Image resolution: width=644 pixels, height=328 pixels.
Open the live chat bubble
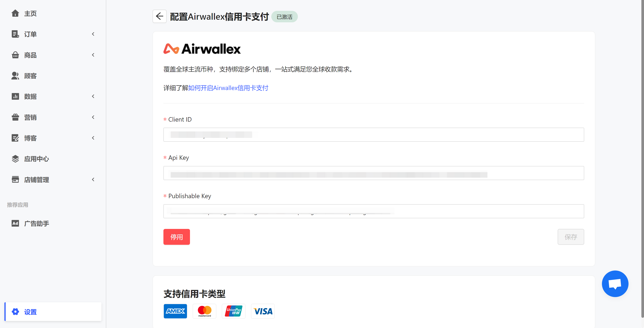pyautogui.click(x=615, y=284)
